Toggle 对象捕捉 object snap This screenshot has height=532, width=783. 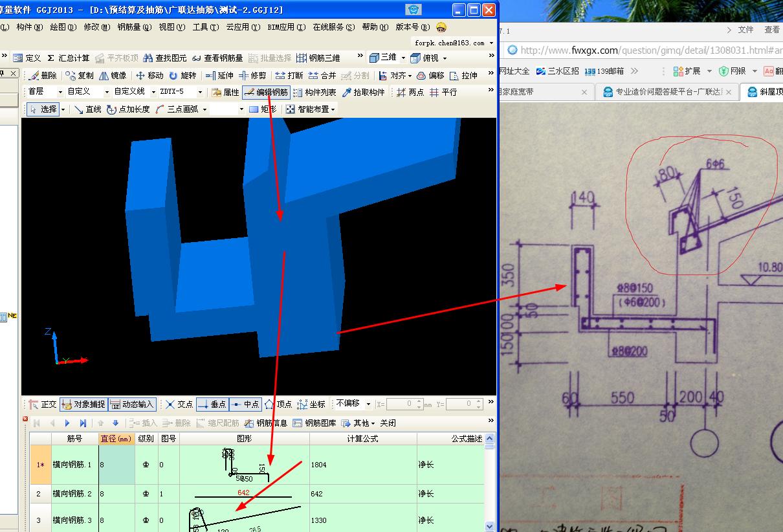(x=83, y=405)
